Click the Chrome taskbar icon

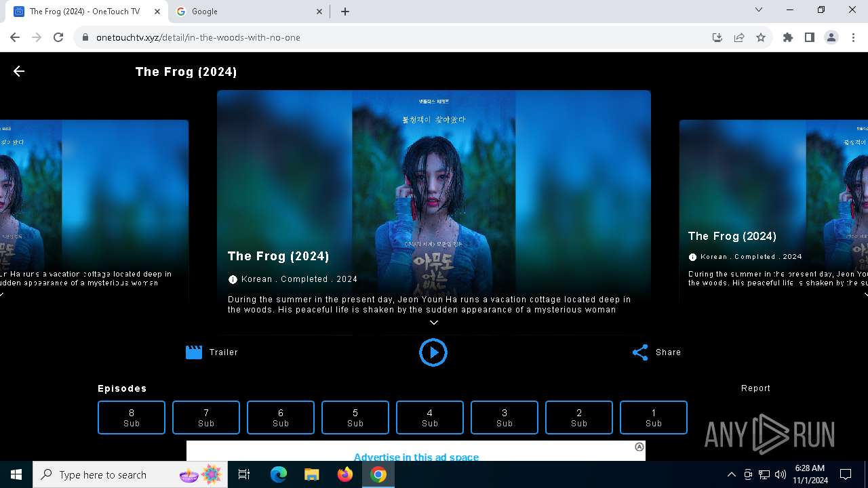click(378, 474)
